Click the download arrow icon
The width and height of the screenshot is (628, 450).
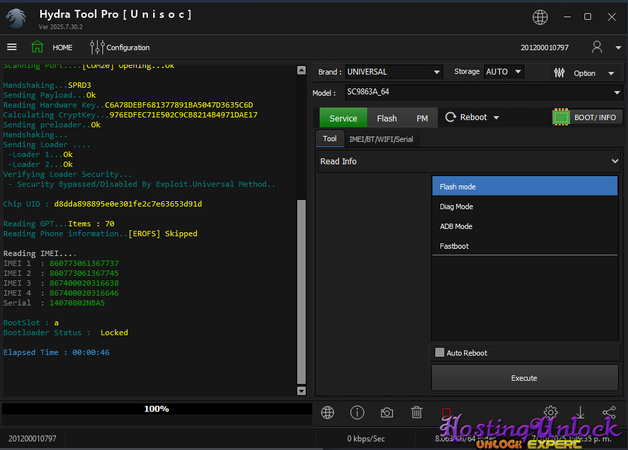(x=579, y=412)
